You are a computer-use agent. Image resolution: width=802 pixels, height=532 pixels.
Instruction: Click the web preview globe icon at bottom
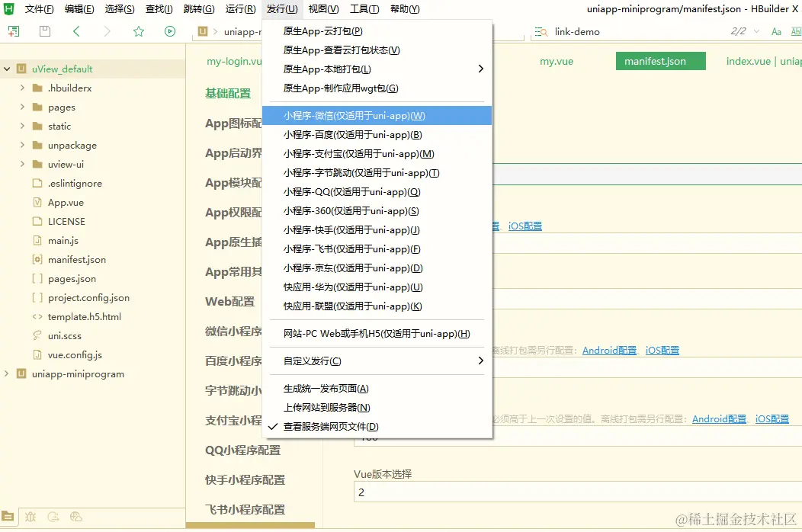tap(75, 517)
